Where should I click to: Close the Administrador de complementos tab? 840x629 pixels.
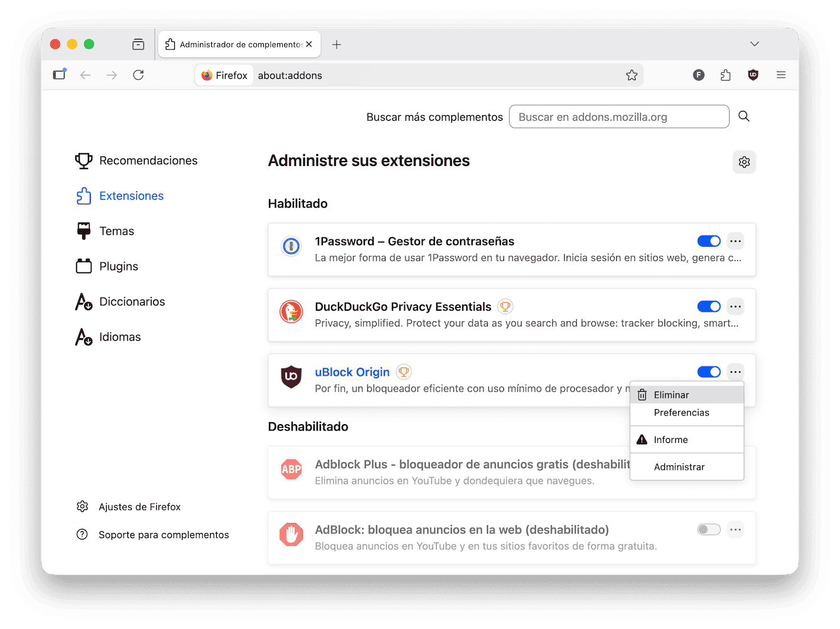(x=309, y=44)
